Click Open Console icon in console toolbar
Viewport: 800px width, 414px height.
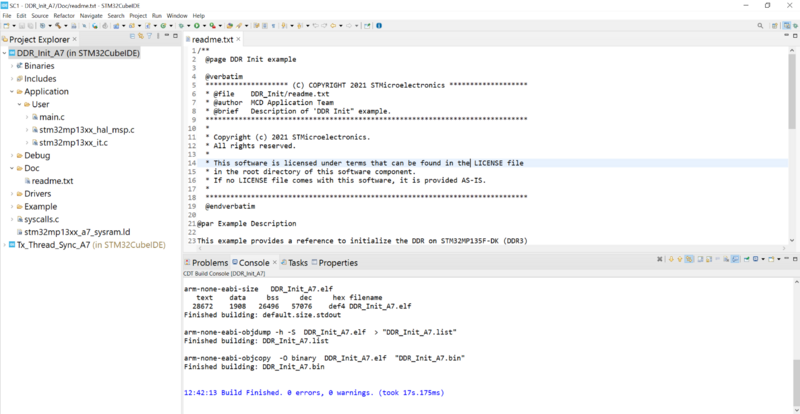(x=771, y=259)
